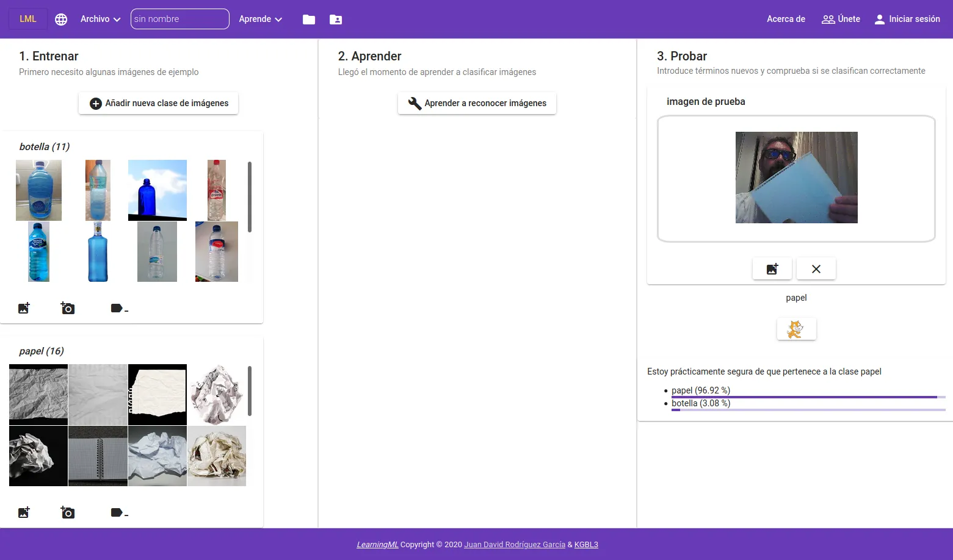Select the large water jug thumbnail in botella
This screenshot has height=560, width=953.
(38, 190)
